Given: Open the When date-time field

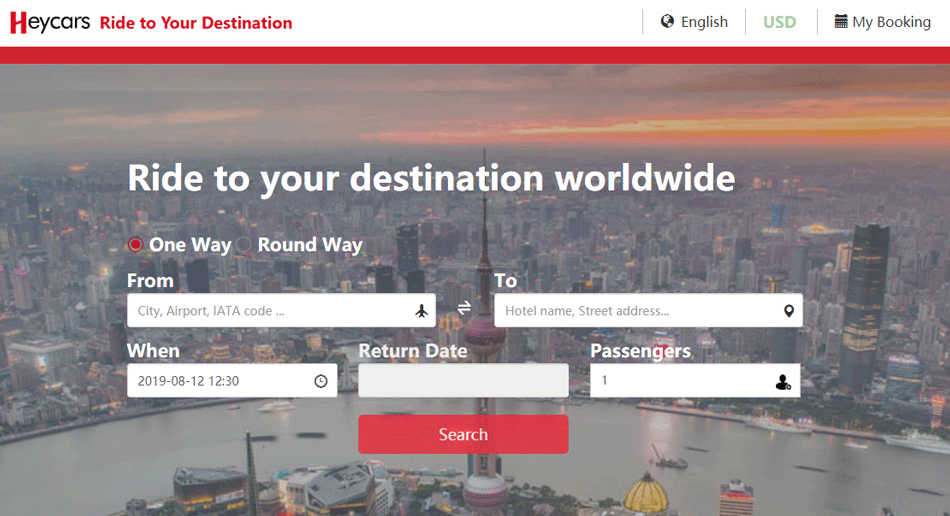Looking at the screenshot, I should tap(232, 381).
